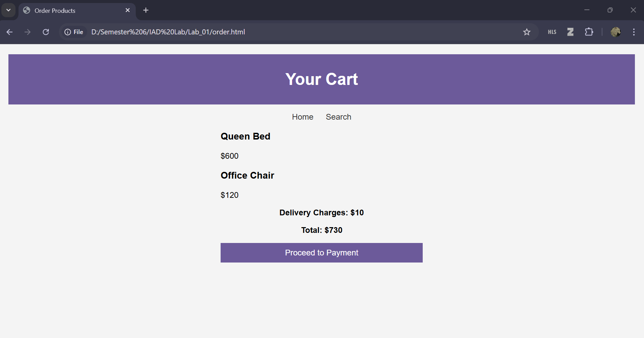Click the HLS extension icon
644x338 pixels.
[552, 32]
